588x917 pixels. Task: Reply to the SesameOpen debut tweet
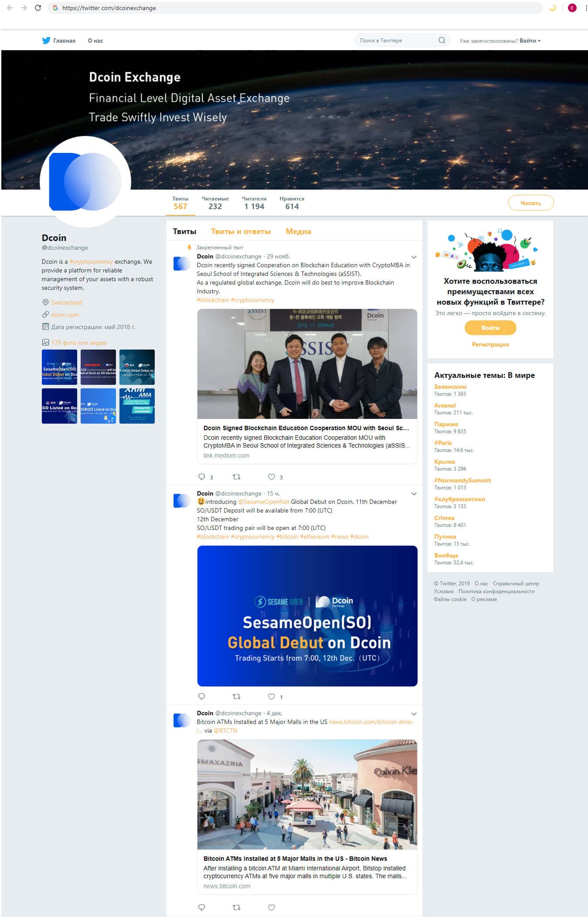(201, 696)
